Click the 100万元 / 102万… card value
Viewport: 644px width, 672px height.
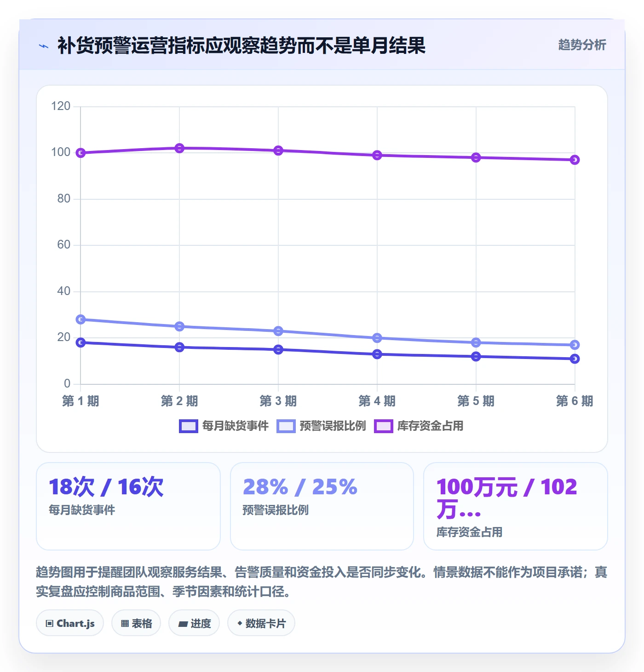coord(507,498)
